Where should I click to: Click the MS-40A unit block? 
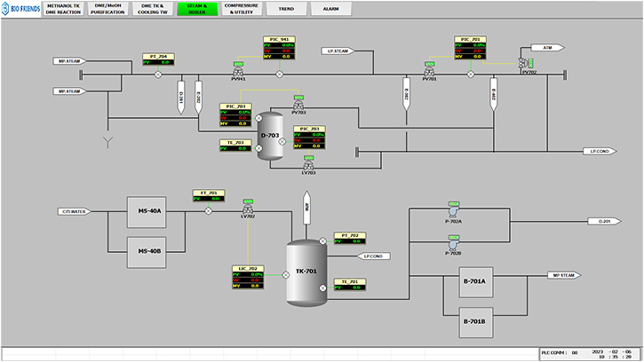147,212
